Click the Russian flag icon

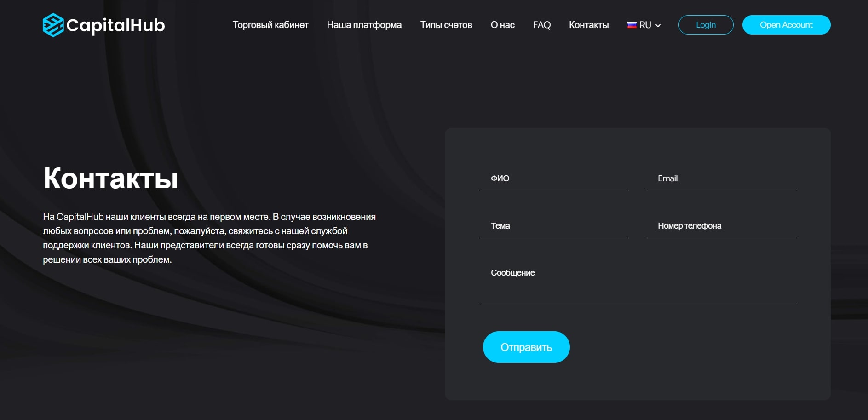coord(632,25)
